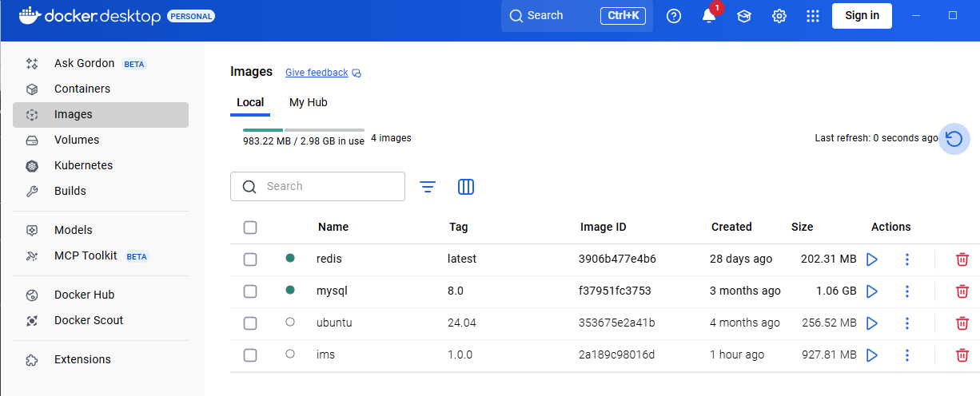This screenshot has height=396, width=980.
Task: Go to Containers in sidebar
Action: pyautogui.click(x=101, y=89)
